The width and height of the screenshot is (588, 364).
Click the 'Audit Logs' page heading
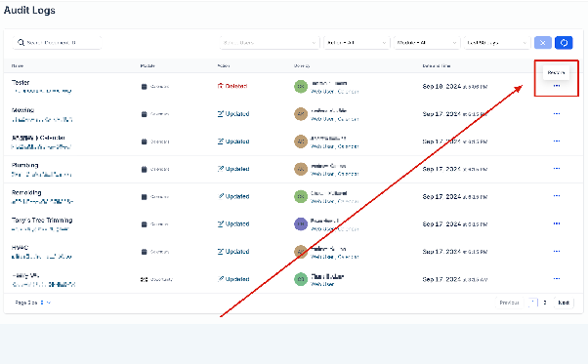[29, 11]
